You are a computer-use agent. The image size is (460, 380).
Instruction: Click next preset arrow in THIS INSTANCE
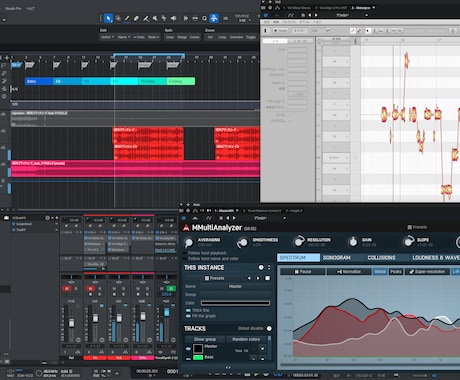click(x=258, y=278)
